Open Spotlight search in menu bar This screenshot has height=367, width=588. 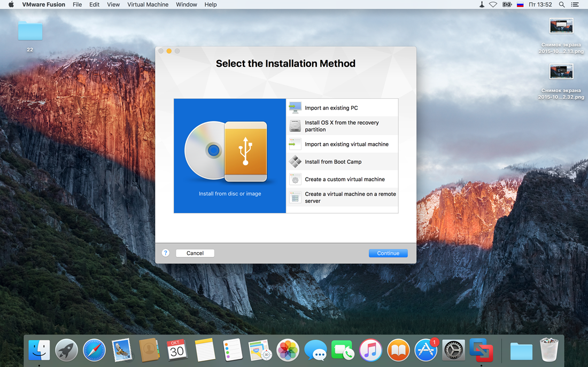[x=561, y=4]
